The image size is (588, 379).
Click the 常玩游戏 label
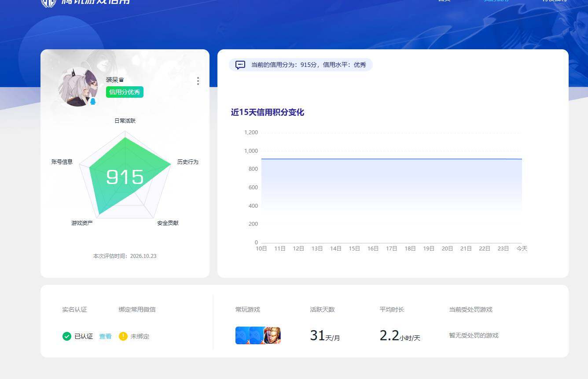tap(248, 309)
